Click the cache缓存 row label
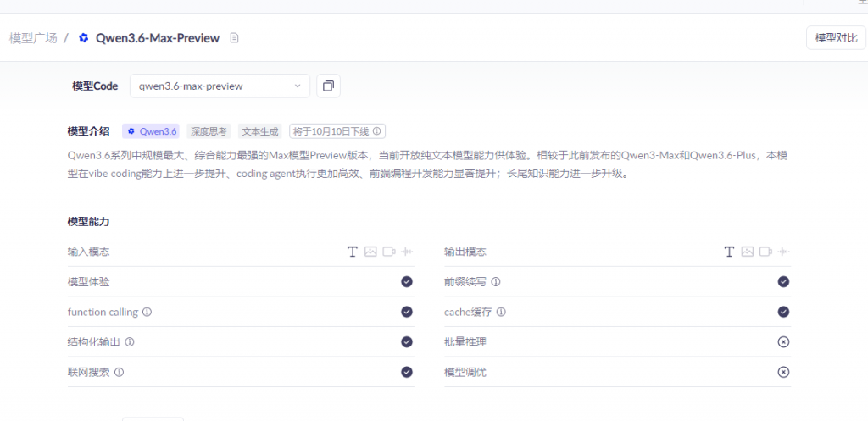The width and height of the screenshot is (868, 421). 468,312
